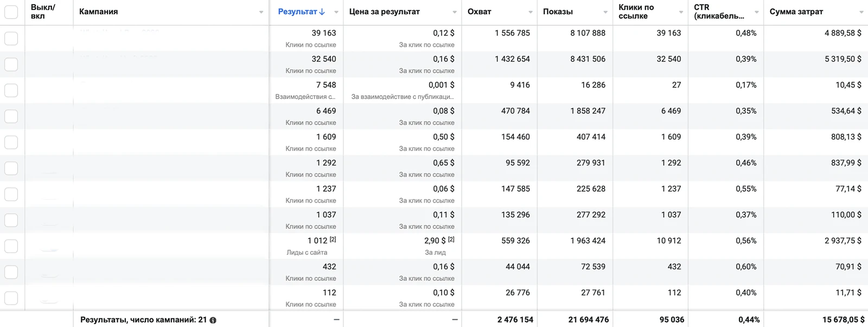Check the row spending 5 319,50 $
The width and height of the screenshot is (868, 327).
(x=11, y=64)
